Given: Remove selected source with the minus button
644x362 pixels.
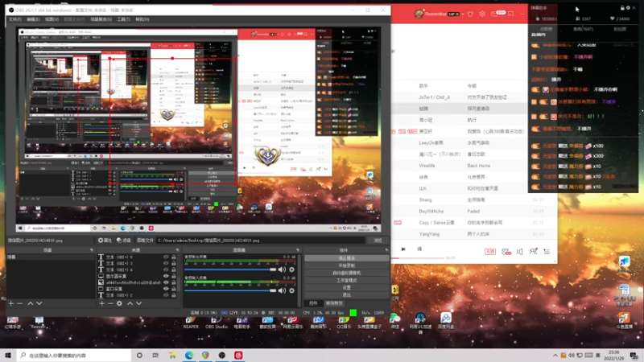Looking at the screenshot, I should click(110, 303).
